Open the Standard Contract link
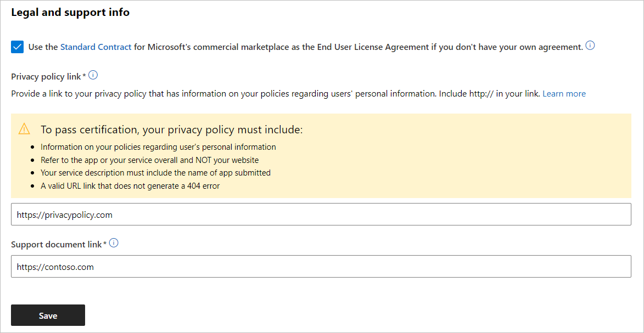 96,47
